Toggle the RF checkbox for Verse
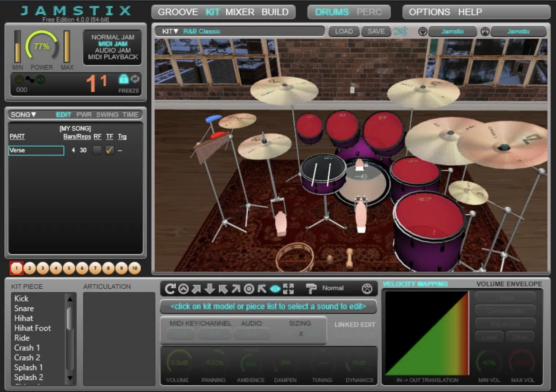This screenshot has width=556, height=392. click(97, 150)
